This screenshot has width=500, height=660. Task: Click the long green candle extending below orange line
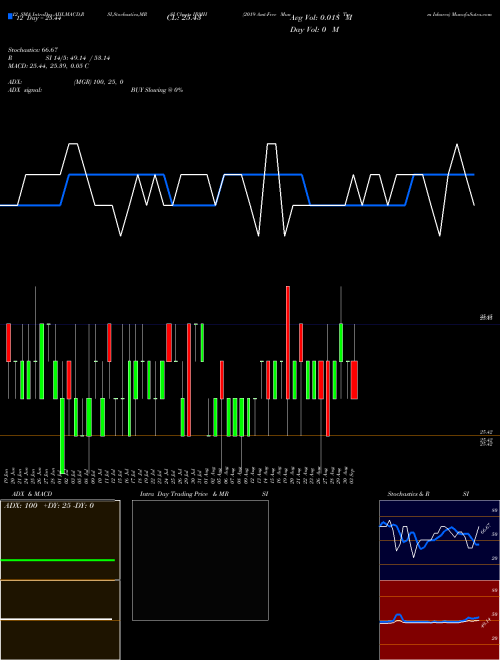pyautogui.click(x=62, y=436)
